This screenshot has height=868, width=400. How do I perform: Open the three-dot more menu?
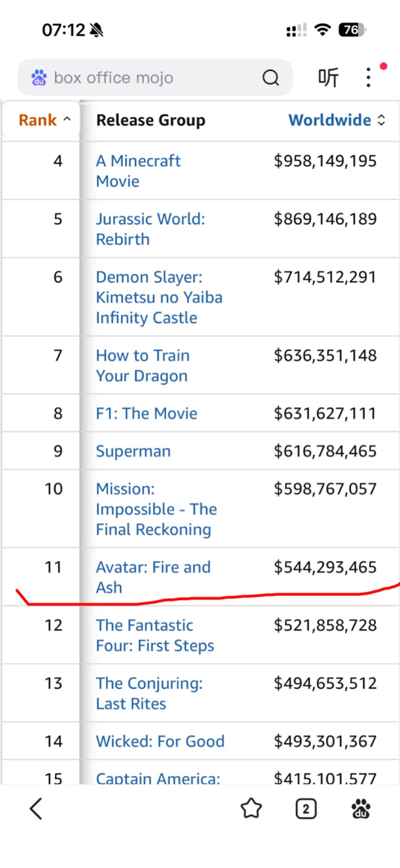pyautogui.click(x=368, y=78)
